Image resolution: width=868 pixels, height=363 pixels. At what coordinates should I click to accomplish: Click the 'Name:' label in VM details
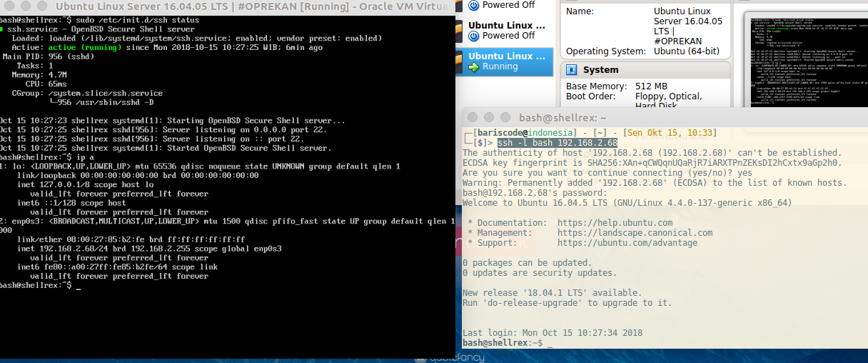pyautogui.click(x=580, y=11)
